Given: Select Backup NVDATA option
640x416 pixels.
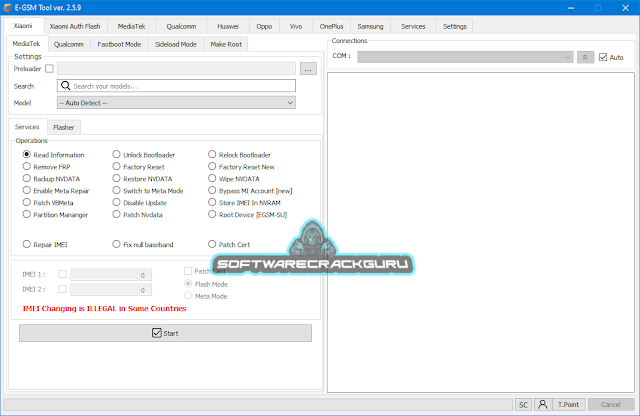Looking at the screenshot, I should pos(51,178).
